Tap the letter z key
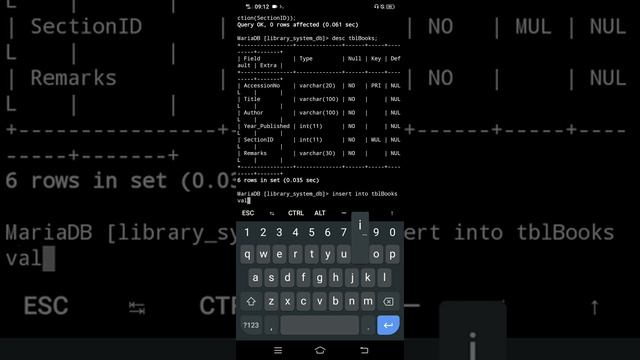Viewport: 640px width, 360px height. click(271, 302)
